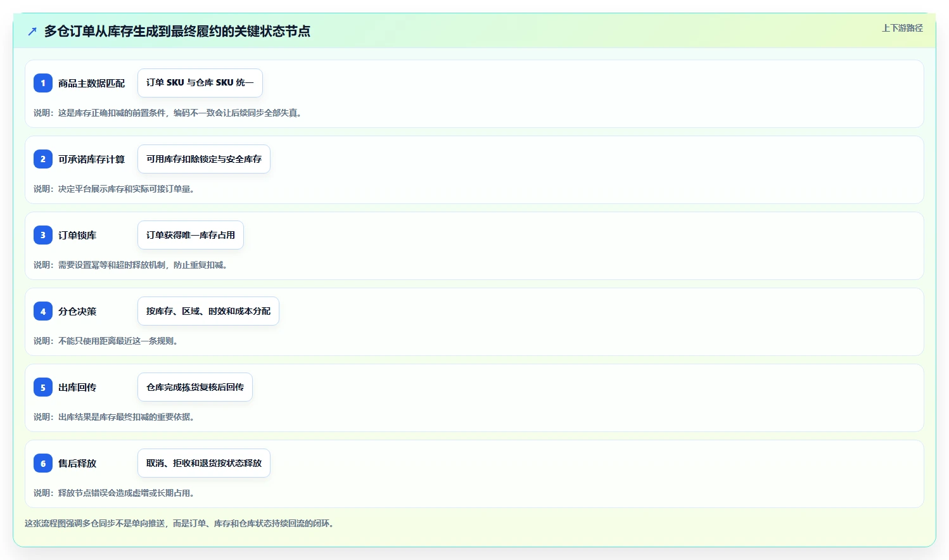Click the 可用库存扣除锁定与安全库存 chip
The height and width of the screenshot is (560, 949).
[x=204, y=159]
